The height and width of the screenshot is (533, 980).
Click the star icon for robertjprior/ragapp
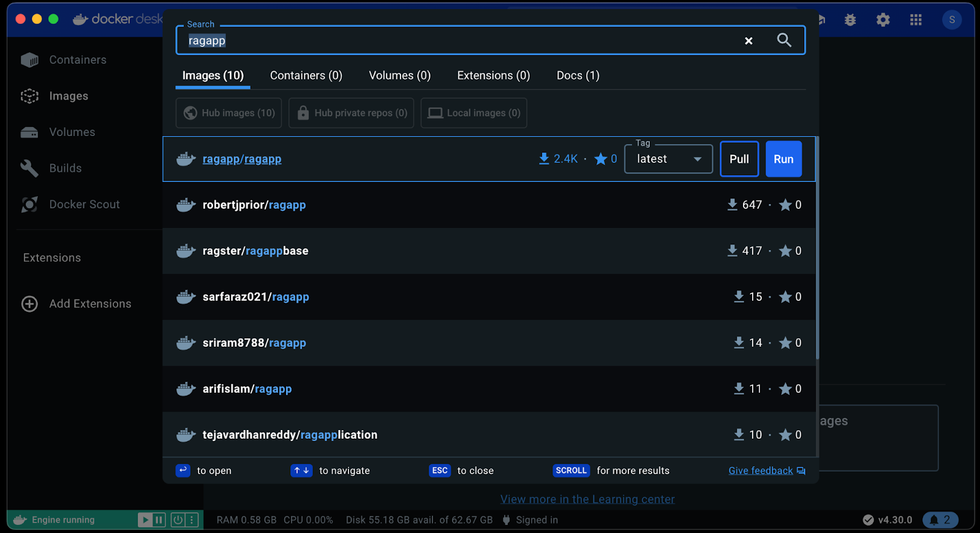[x=785, y=205]
